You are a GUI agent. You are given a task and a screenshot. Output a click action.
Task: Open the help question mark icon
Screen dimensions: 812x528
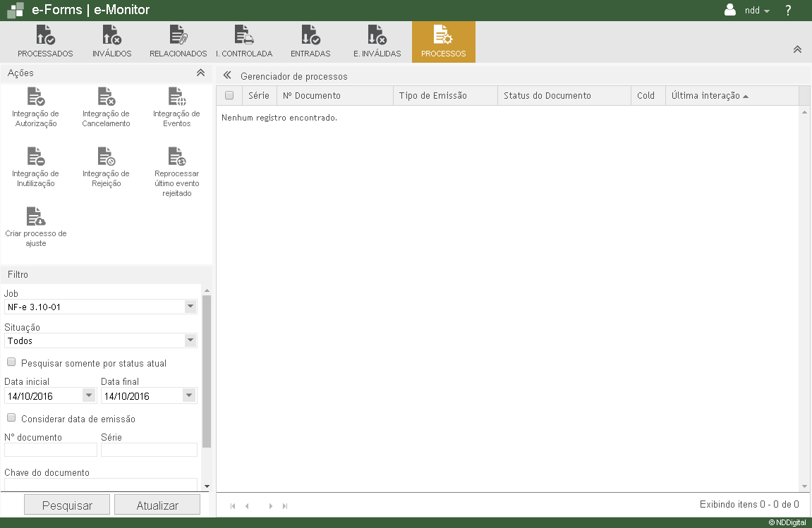pos(788,11)
